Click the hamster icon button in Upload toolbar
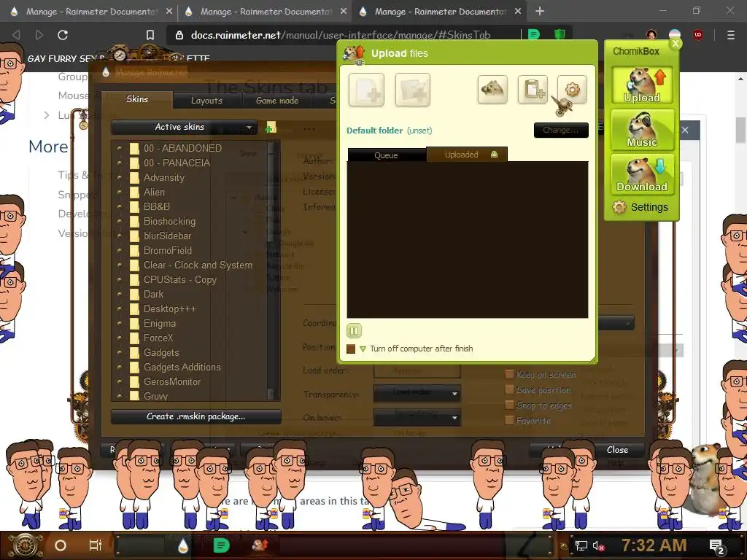This screenshot has width=747, height=560. click(492, 89)
